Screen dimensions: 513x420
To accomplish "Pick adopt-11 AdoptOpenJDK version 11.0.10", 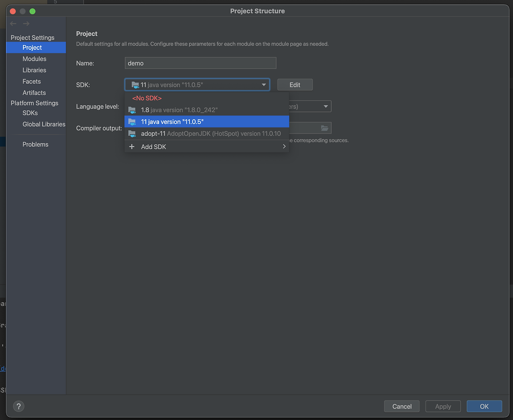I will [x=207, y=133].
